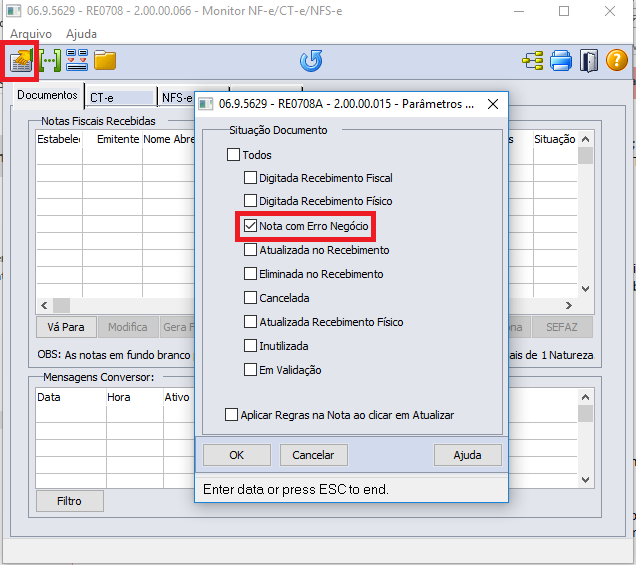The image size is (636, 565).
Task: Click the Notas Fiscais scroll down arrow
Action: 585,289
